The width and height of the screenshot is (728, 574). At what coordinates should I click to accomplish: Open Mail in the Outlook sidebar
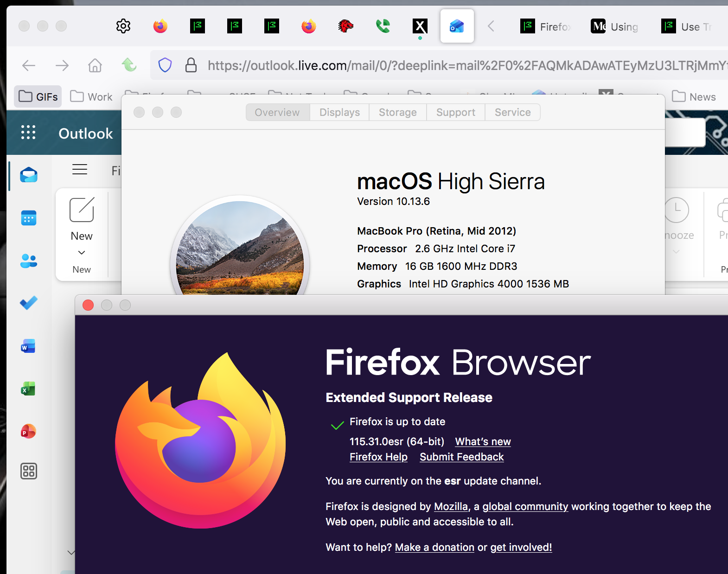tap(29, 175)
